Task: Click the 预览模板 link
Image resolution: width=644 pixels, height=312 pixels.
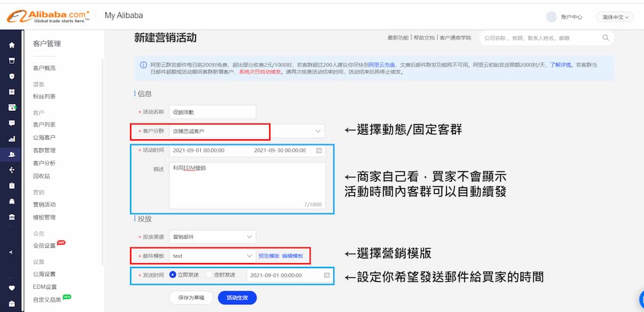Action: tap(269, 256)
